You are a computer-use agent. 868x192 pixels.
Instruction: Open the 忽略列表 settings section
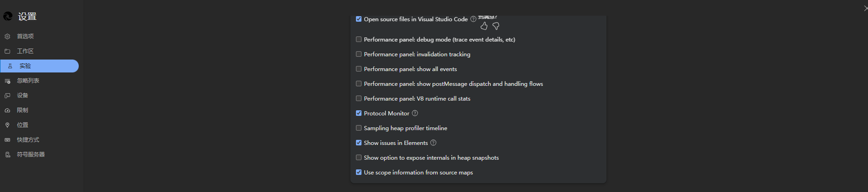coord(28,81)
